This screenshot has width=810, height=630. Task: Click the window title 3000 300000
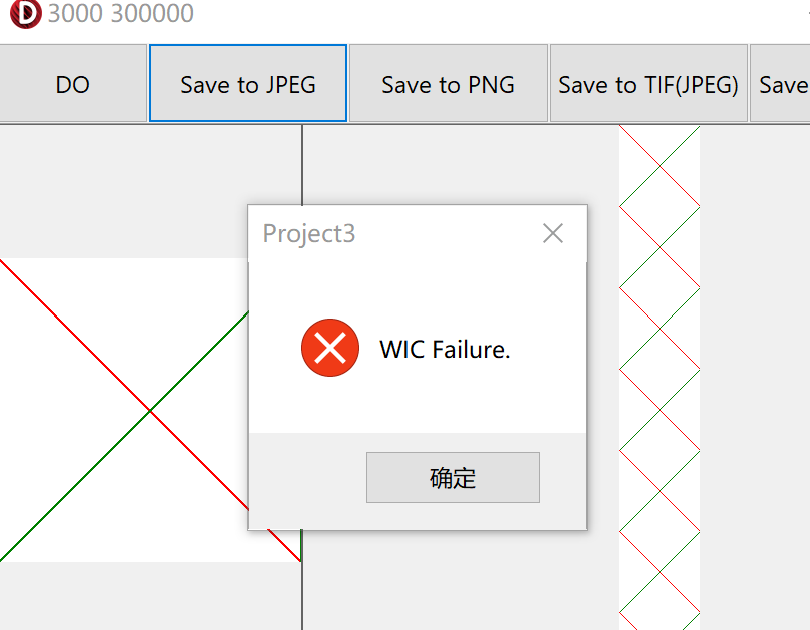click(x=121, y=13)
